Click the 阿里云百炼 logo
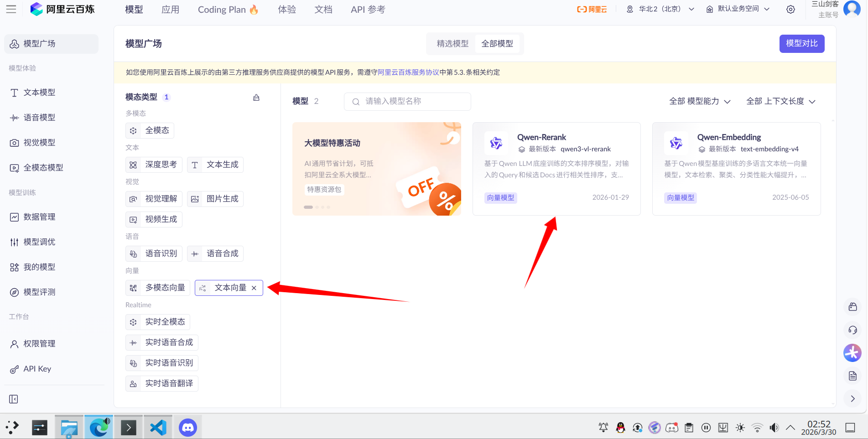The image size is (868, 439). [x=62, y=9]
